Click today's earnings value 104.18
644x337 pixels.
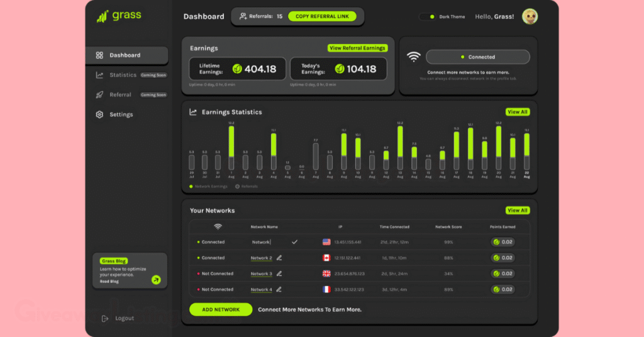[x=362, y=69]
